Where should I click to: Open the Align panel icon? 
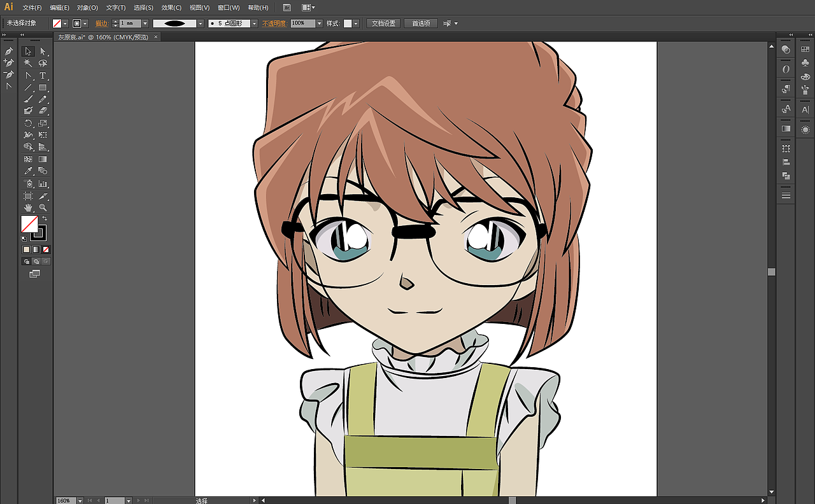coord(786,162)
